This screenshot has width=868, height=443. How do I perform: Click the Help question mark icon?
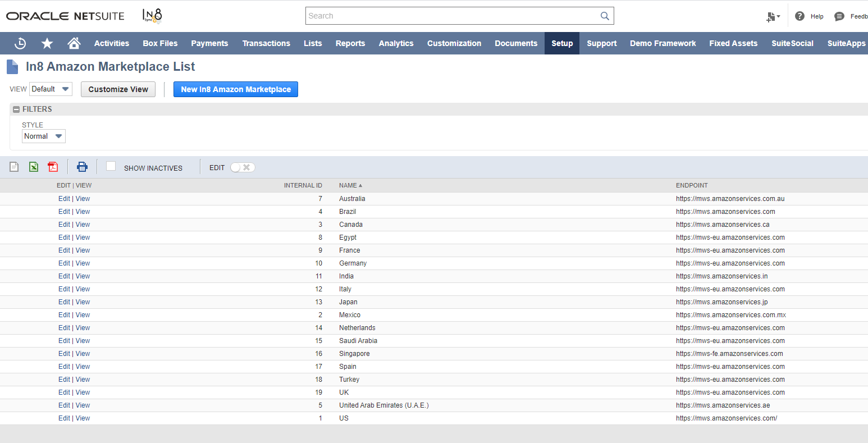pyautogui.click(x=800, y=16)
